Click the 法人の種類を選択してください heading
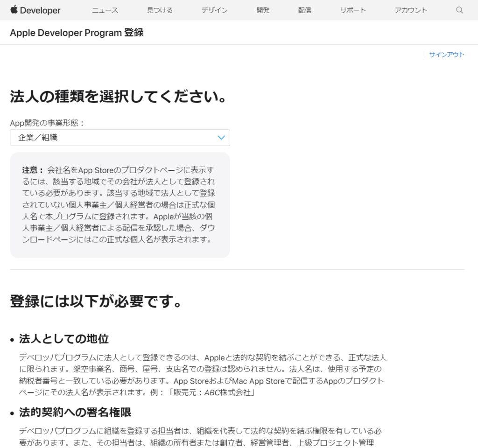478x448 pixels. click(x=119, y=97)
